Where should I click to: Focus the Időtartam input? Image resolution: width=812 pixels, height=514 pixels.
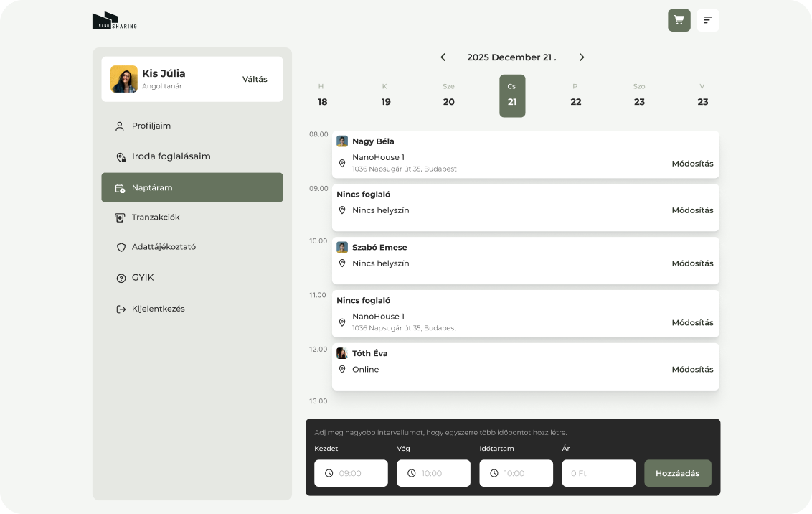(x=516, y=473)
